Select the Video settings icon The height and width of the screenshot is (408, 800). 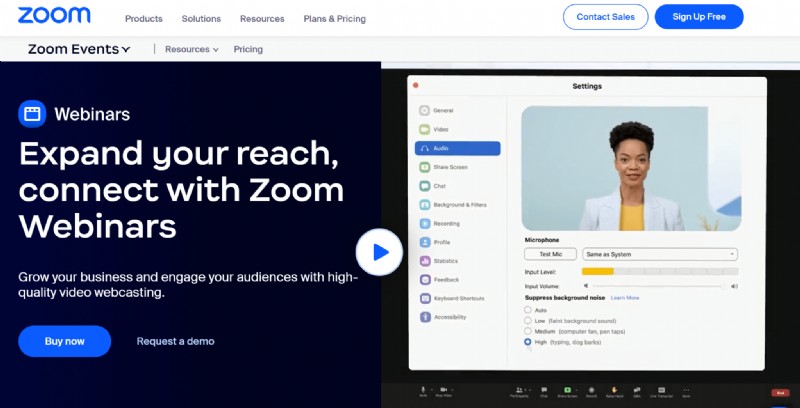425,129
